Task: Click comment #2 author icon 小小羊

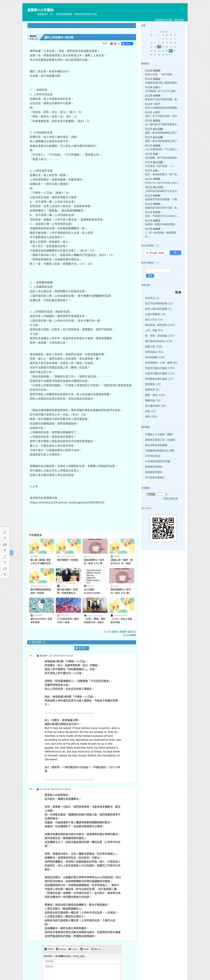Action: pos(38,789)
